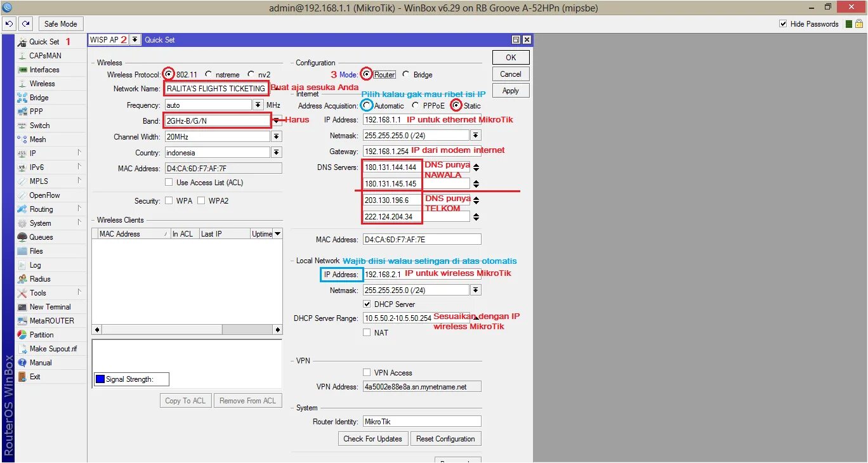
Task: Open the MetaROUTER menu icon
Action: tap(22, 321)
